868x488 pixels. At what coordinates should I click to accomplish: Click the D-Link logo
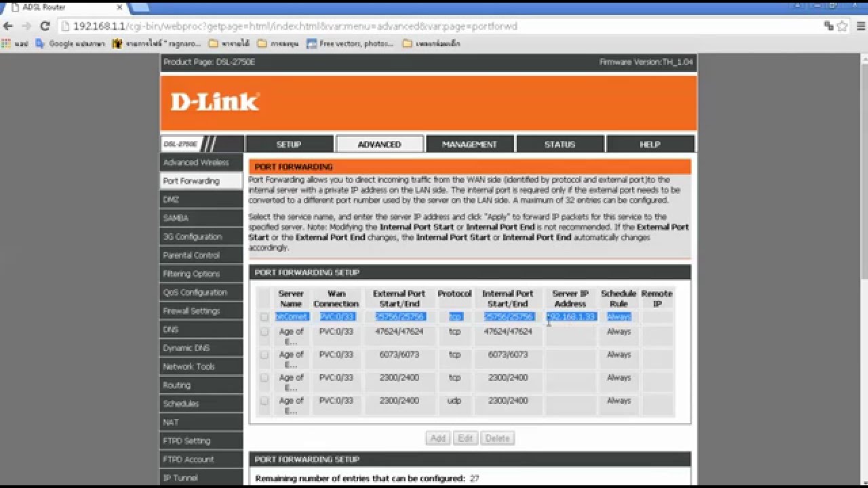coord(214,102)
